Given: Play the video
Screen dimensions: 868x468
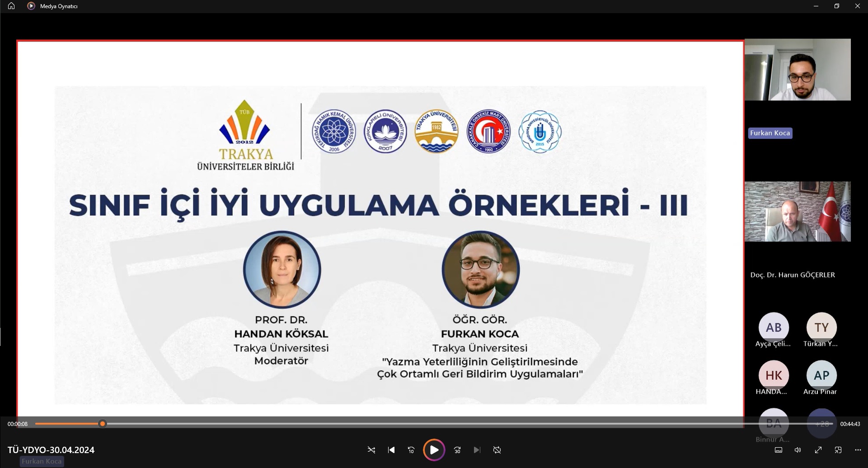Looking at the screenshot, I should [x=434, y=450].
